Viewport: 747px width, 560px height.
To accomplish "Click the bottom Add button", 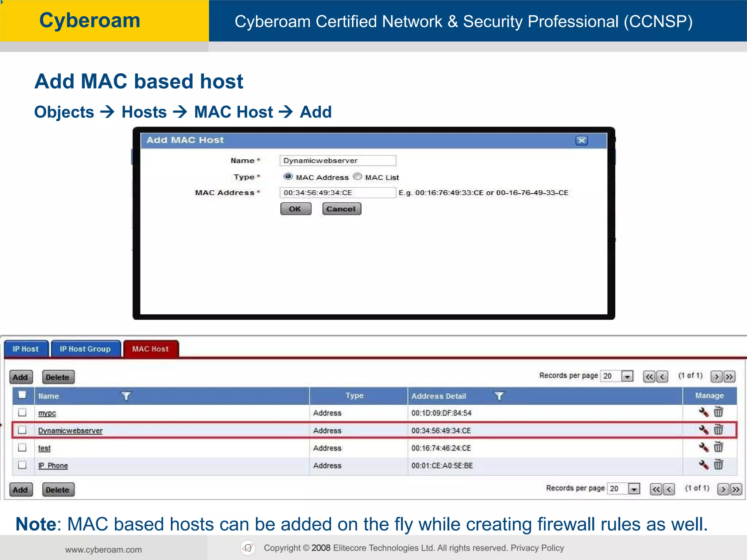I will pyautogui.click(x=21, y=490).
